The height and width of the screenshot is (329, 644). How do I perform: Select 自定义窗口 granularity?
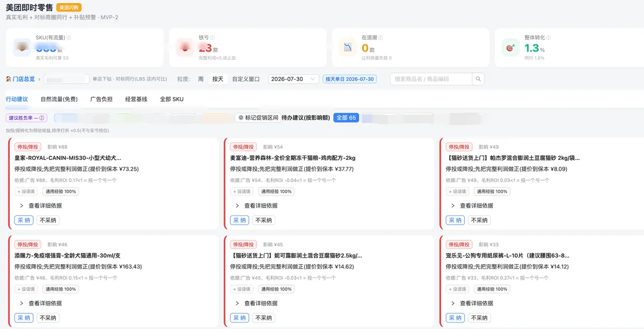click(246, 79)
